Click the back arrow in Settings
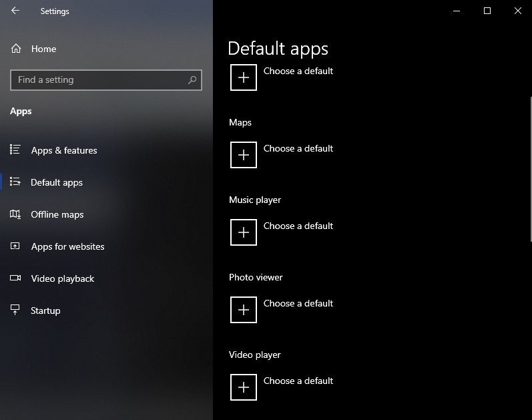532x420 pixels. coord(15,11)
